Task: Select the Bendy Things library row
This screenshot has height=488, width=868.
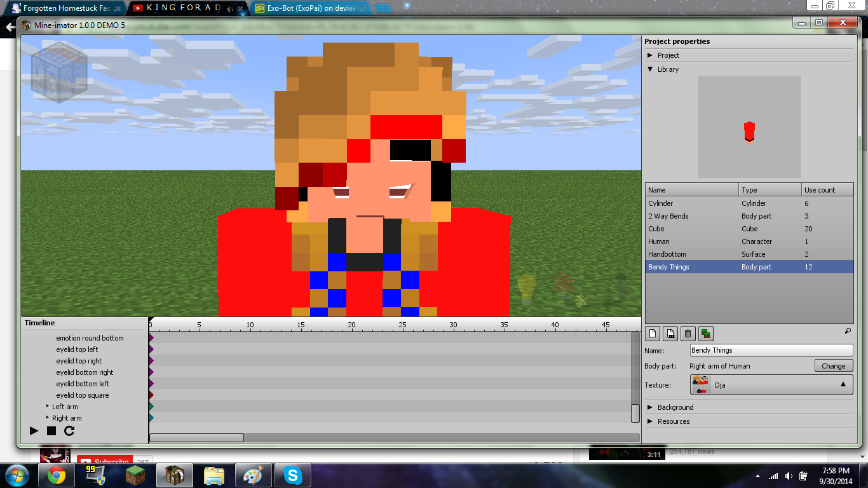Action: coord(749,267)
